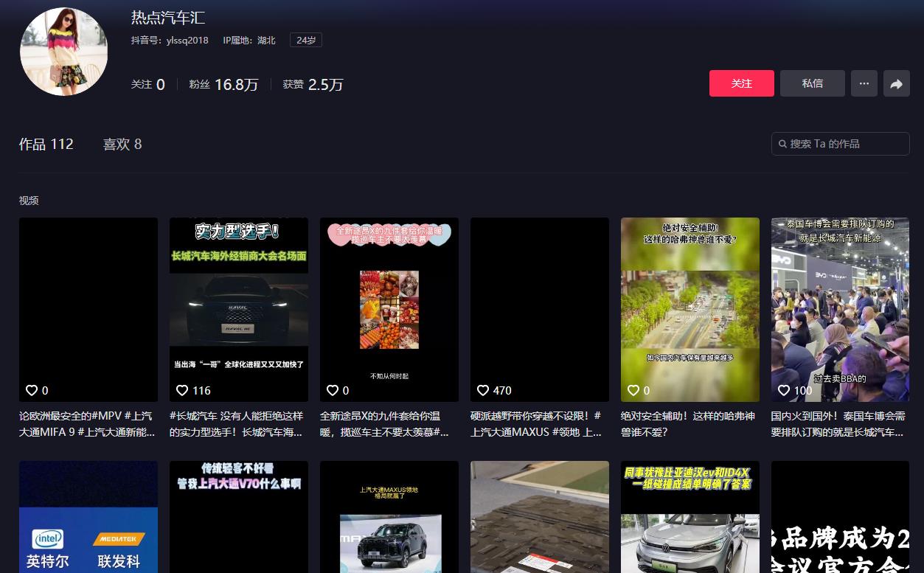Open the 绝对安全辅助 哈弗神兽 video thumbnail
Viewport: 924px width, 573px height.
click(x=690, y=310)
